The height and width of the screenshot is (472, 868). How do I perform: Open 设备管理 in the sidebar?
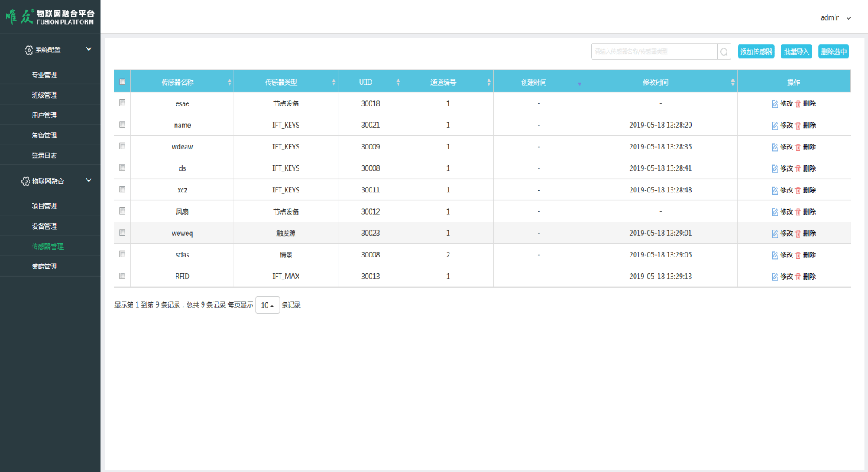click(x=44, y=226)
